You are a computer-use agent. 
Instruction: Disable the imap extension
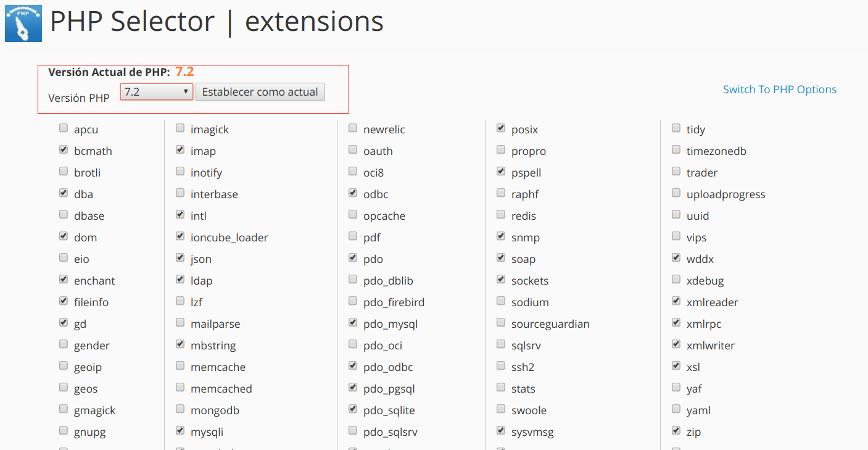[180, 149]
